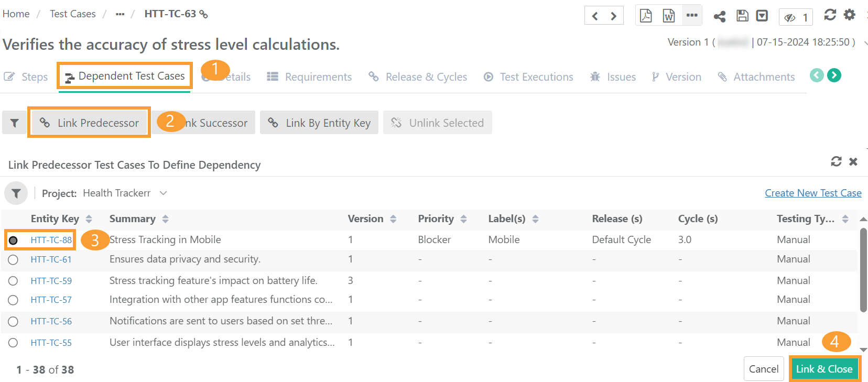Go to previous test case arrow
This screenshot has width=868, height=382.
[x=595, y=16]
